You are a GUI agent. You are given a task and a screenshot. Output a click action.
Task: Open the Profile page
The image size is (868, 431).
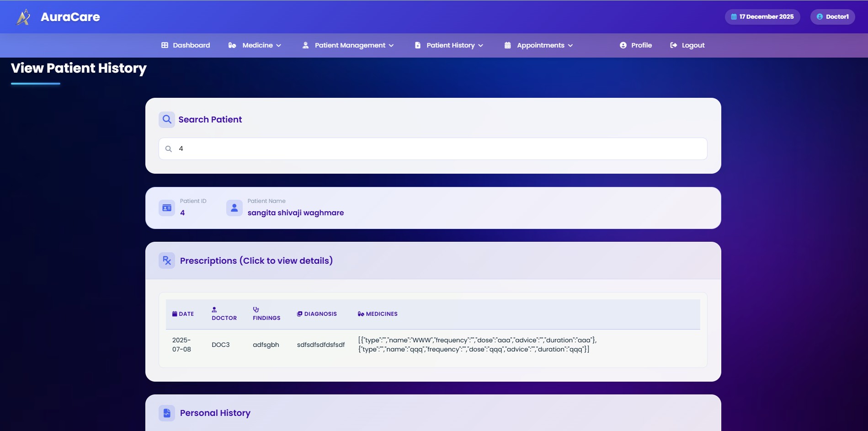point(636,45)
